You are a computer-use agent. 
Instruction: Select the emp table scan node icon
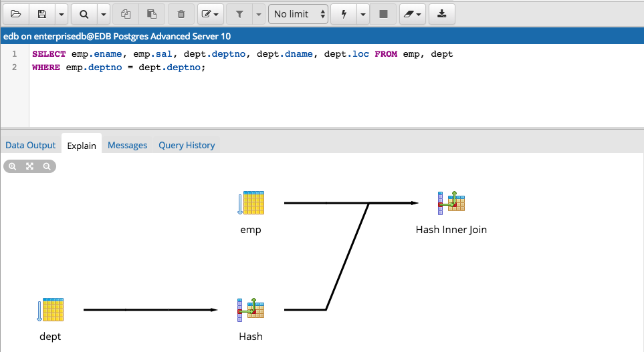[251, 202]
